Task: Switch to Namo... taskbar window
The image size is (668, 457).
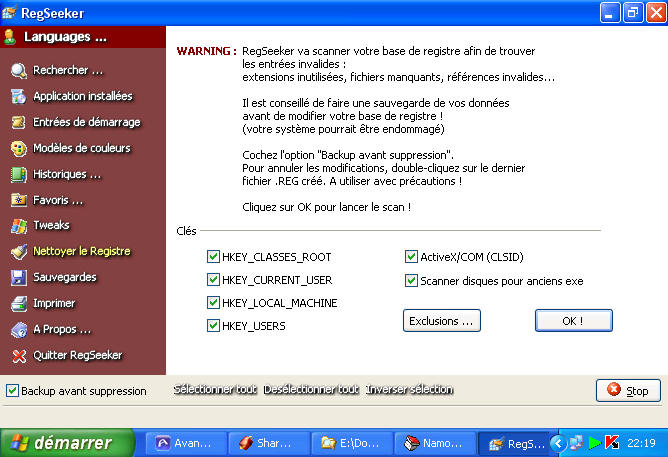Action: [x=435, y=443]
